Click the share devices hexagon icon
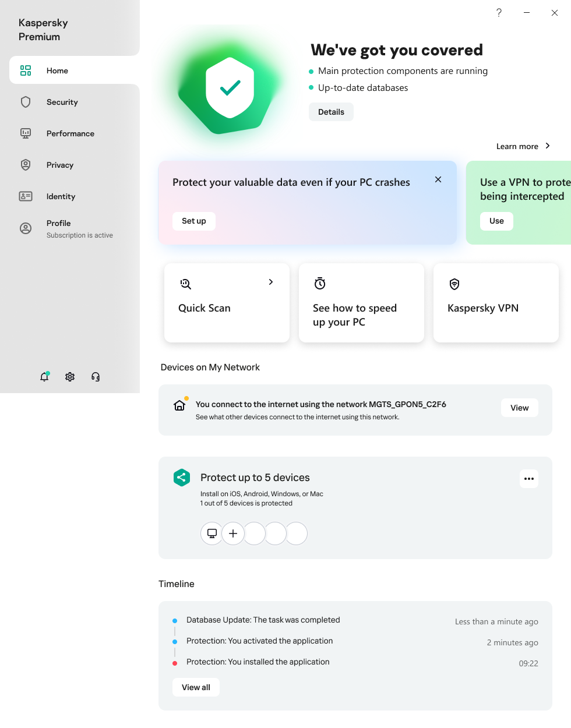 coord(182,478)
